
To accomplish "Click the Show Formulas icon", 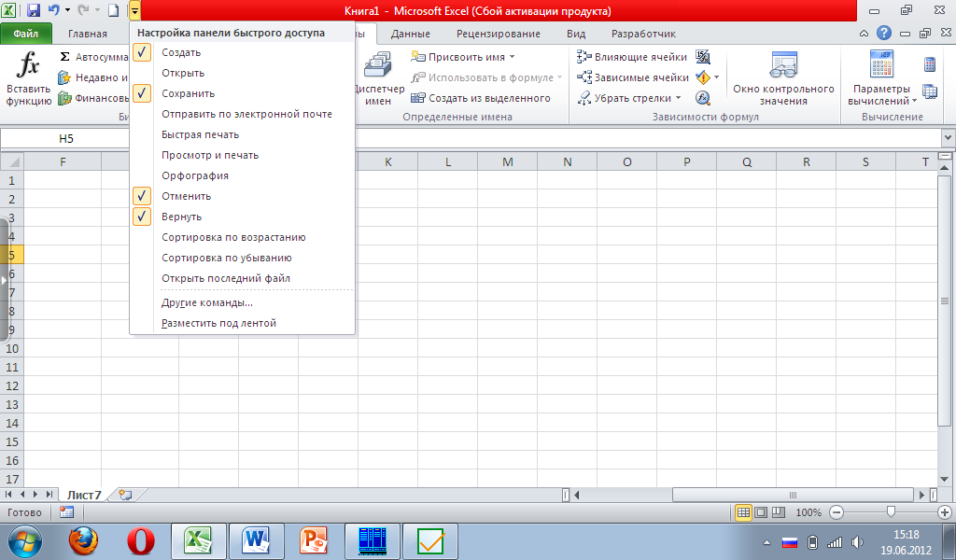I will [703, 57].
